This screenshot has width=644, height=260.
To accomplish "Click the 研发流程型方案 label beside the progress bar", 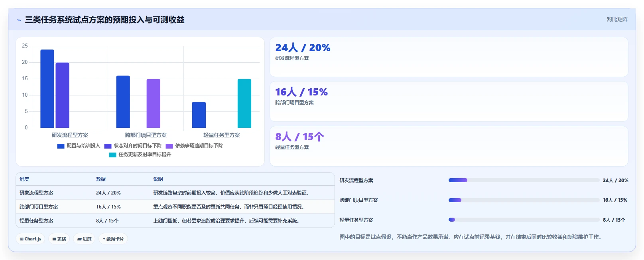I will point(356,181).
